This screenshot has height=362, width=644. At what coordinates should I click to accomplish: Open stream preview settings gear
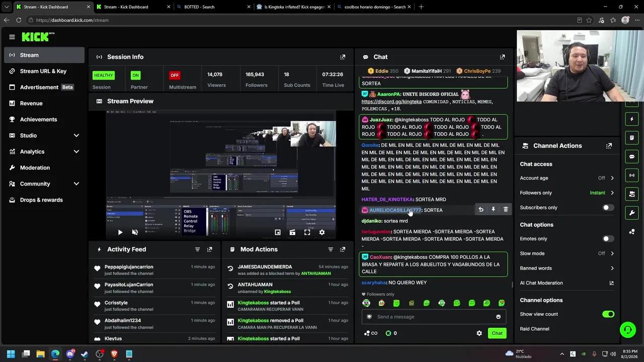click(322, 232)
